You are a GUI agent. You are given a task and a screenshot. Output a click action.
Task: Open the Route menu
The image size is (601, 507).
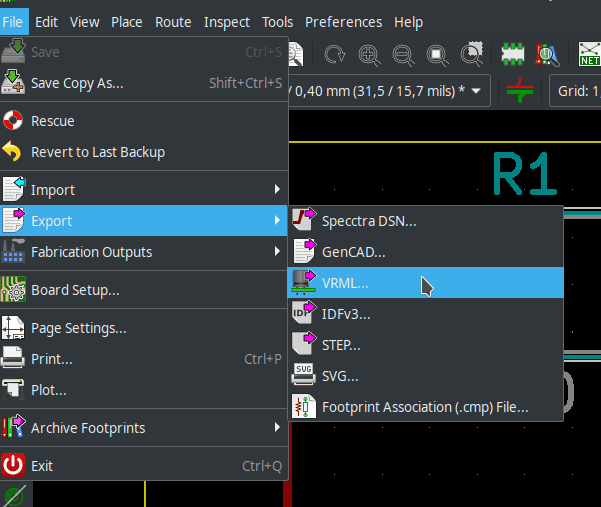(x=173, y=22)
